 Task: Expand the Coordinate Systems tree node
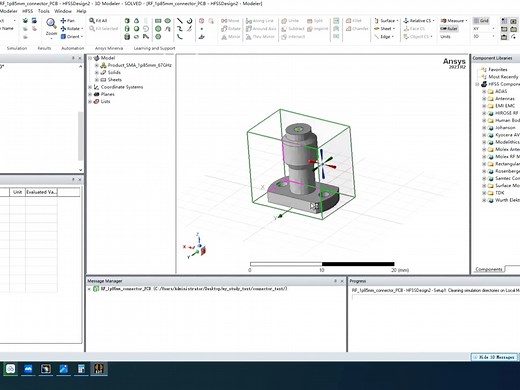pyautogui.click(x=90, y=87)
